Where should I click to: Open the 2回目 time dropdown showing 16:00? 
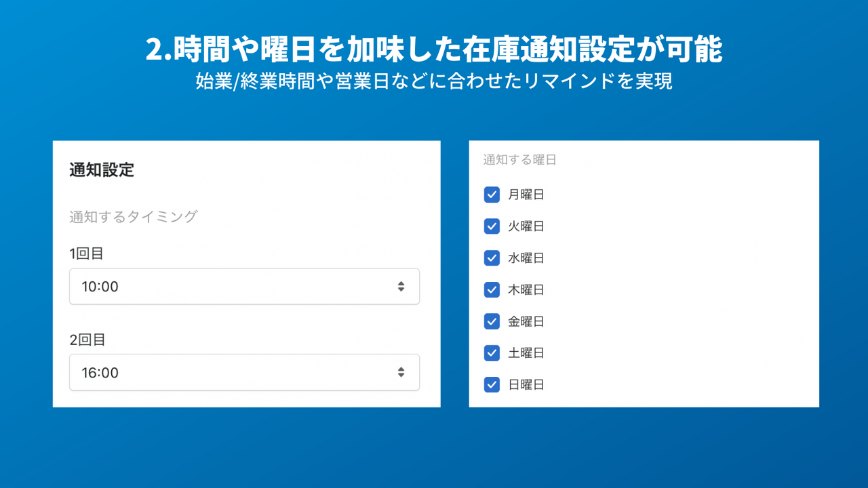pos(244,372)
